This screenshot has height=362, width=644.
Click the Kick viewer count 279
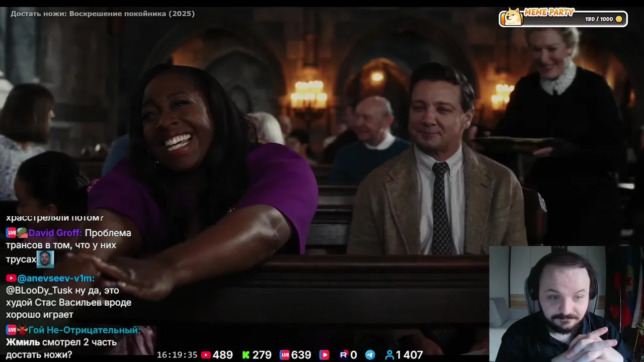click(262, 355)
